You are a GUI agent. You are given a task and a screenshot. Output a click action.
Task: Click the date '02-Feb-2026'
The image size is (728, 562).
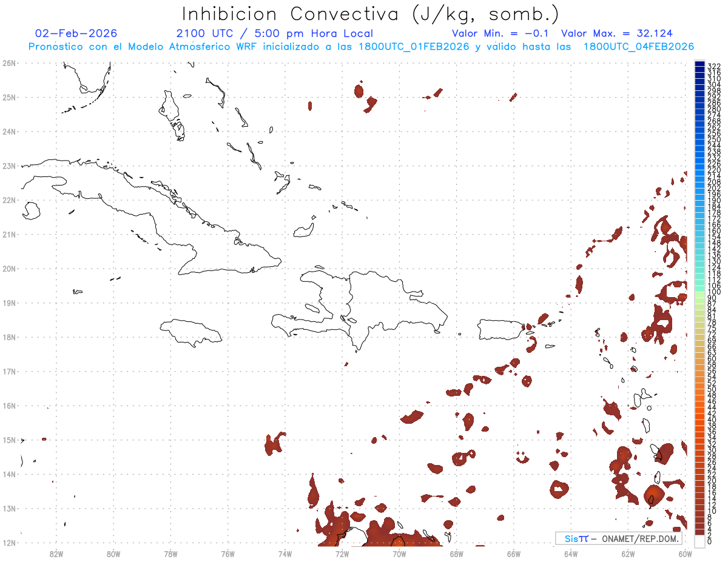76,33
